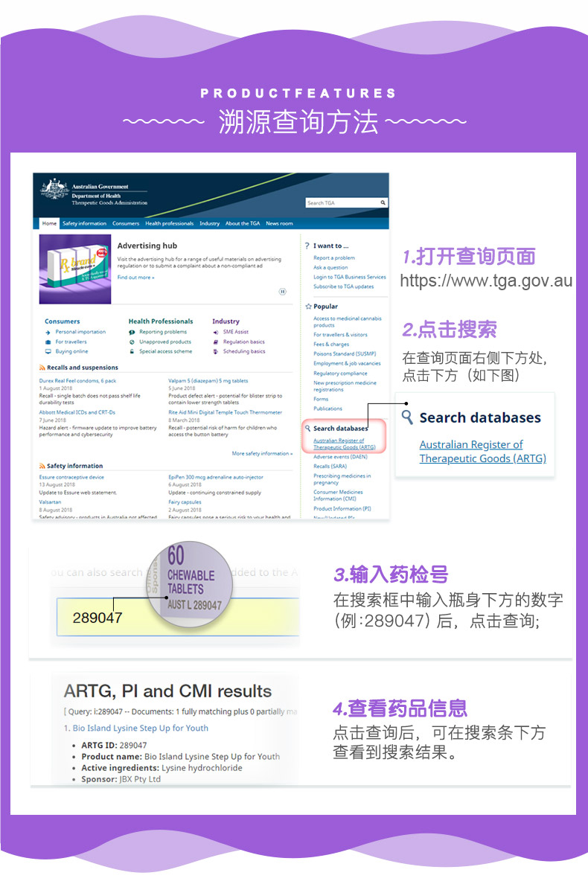Click the RSS icon beside Recalls and suspensions

42,368
